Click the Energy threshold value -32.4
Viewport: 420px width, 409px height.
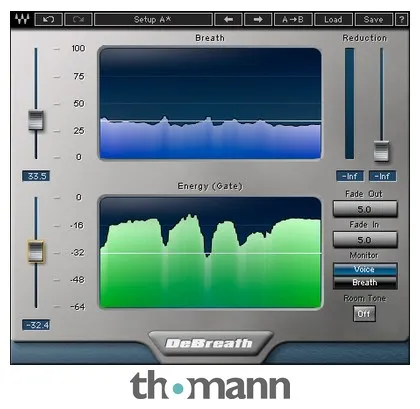[x=36, y=324]
